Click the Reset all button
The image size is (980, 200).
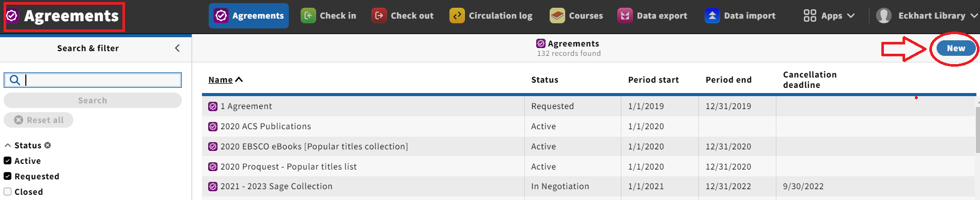coord(39,120)
